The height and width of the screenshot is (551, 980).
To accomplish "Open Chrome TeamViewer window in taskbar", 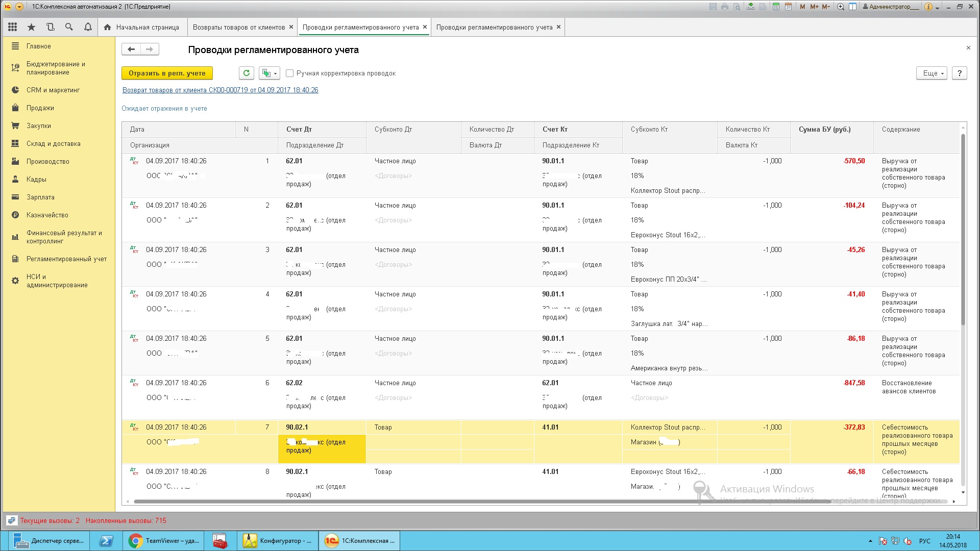I will coord(164,541).
